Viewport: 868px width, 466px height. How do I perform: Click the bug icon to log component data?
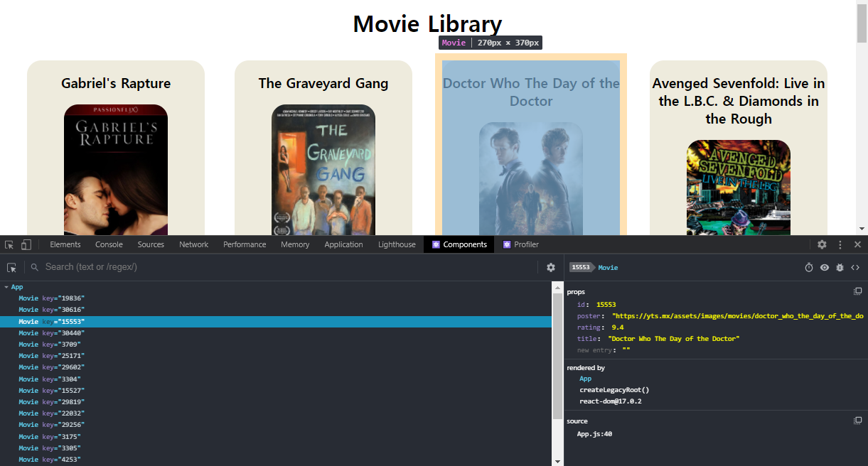pos(840,267)
